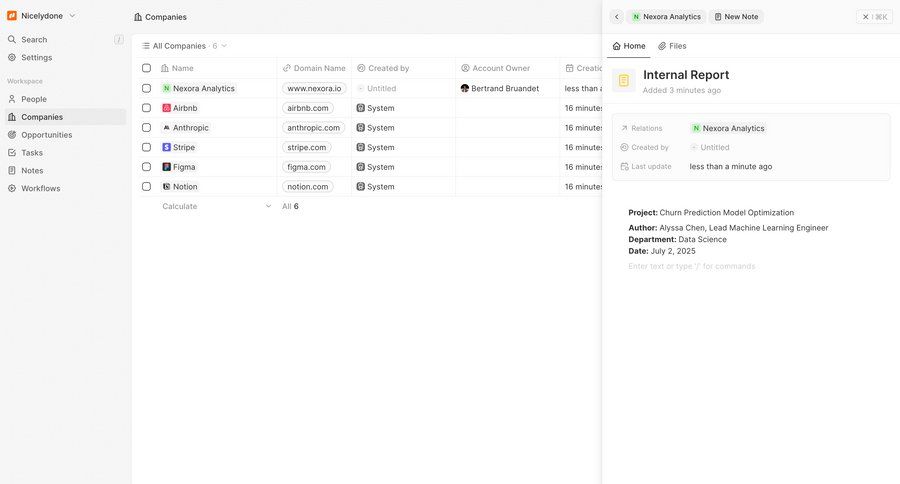Click the Account Owner column header

(x=507, y=68)
